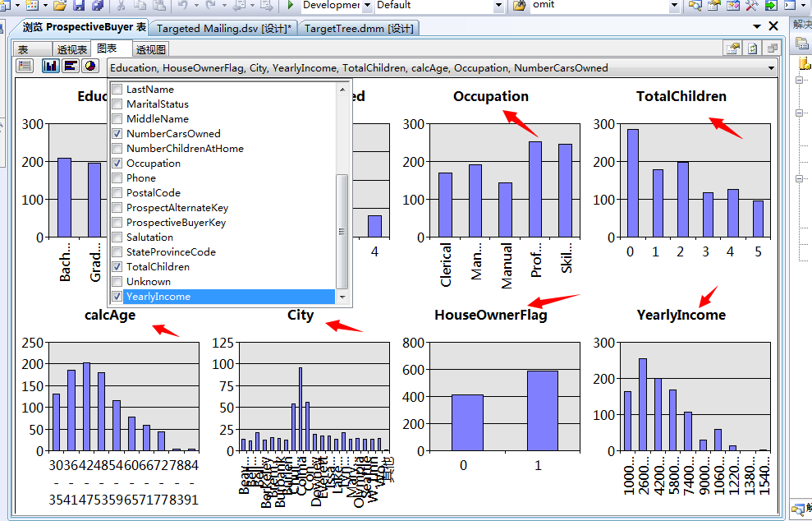Click the Add New Item toolbar icon
Screen dimensions: 812x521
(33, 5)
